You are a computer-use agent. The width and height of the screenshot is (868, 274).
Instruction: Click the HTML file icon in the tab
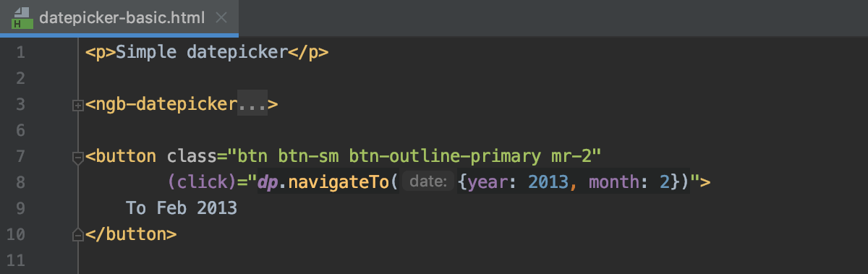[22, 17]
